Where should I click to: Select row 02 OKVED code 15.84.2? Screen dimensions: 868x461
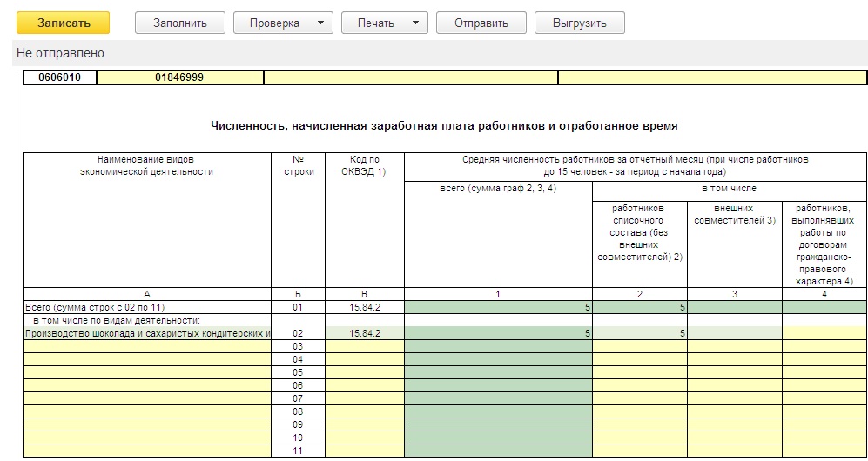tap(365, 333)
